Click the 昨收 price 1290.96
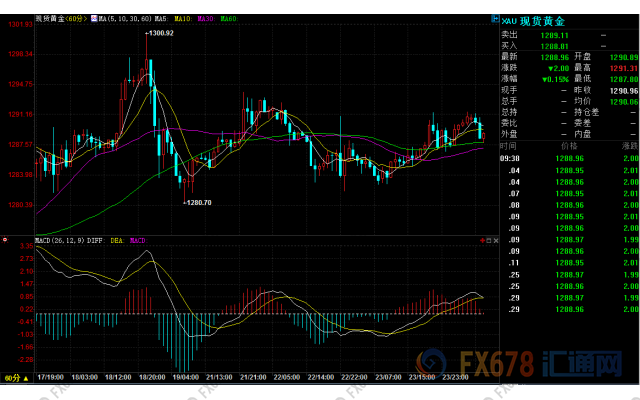Image resolution: width=640 pixels, height=400 pixels. [x=624, y=91]
